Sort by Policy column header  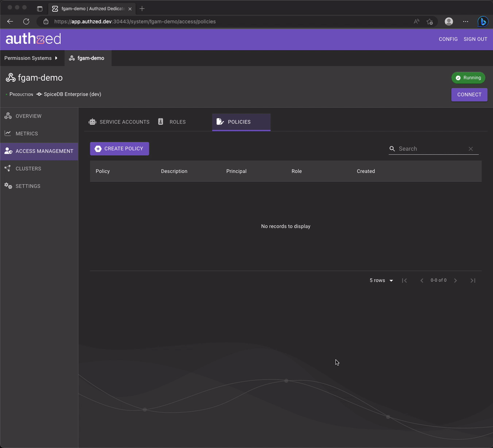tap(103, 171)
